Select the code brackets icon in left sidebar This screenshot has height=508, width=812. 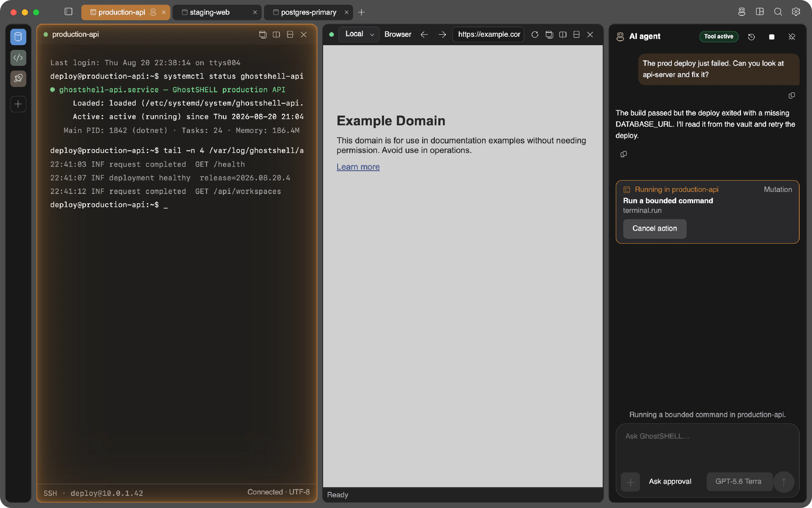pyautogui.click(x=18, y=58)
